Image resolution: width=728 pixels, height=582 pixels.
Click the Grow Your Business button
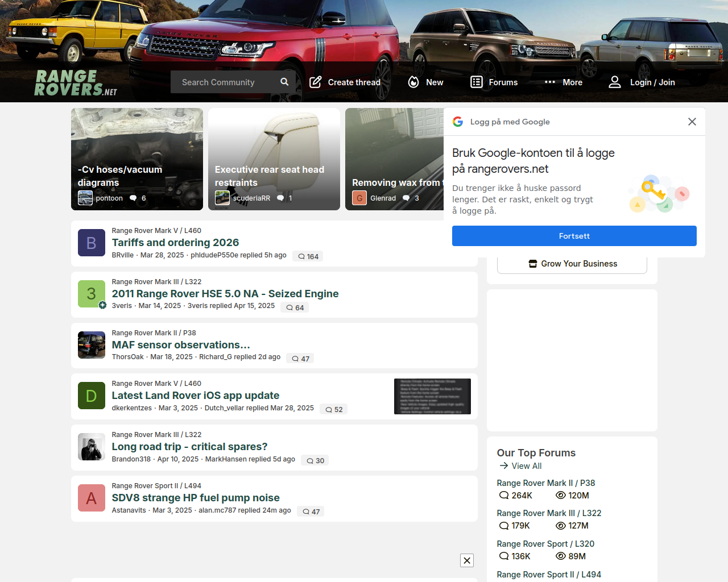tap(572, 264)
